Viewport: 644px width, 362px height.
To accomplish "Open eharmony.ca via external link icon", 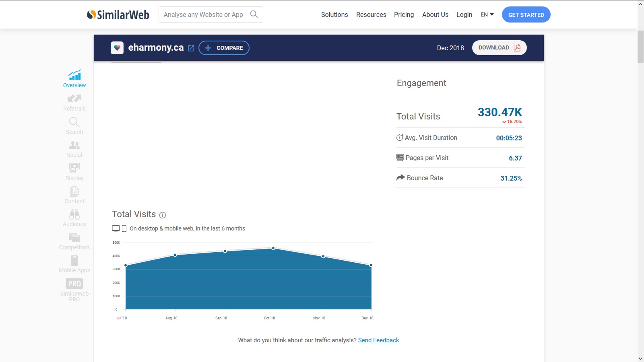I will (191, 48).
